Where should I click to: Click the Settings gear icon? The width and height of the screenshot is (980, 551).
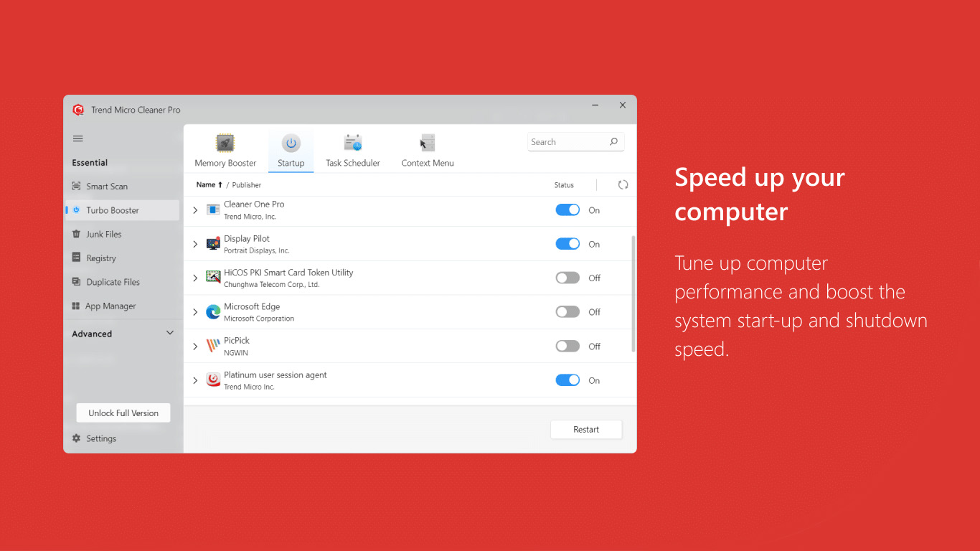click(76, 438)
